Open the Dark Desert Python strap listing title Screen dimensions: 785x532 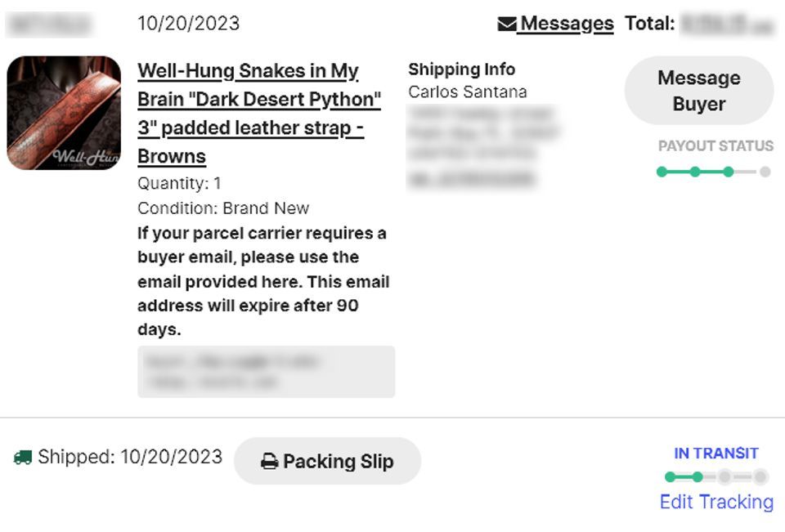tap(258, 113)
